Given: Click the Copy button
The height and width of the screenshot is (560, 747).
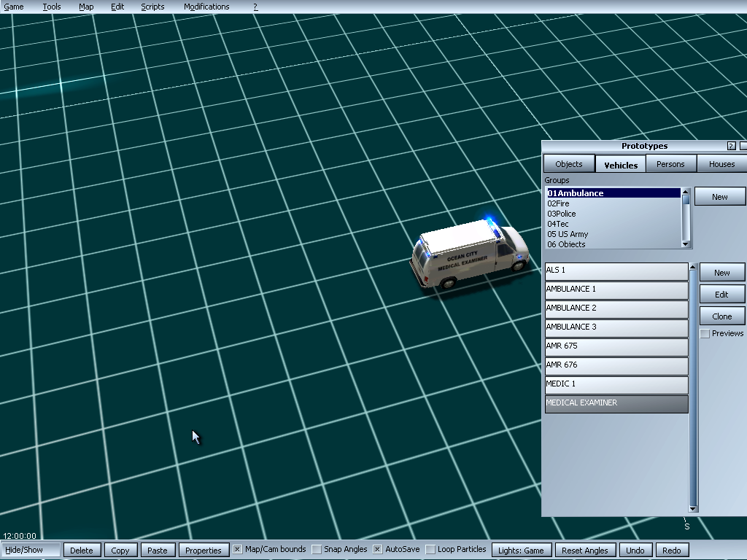Looking at the screenshot, I should [x=120, y=550].
